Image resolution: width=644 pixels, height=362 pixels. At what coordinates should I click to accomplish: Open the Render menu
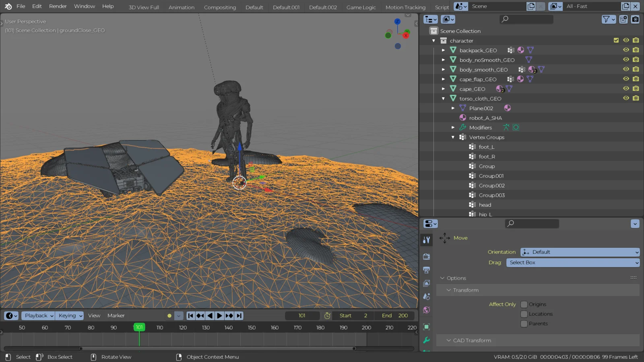click(58, 6)
